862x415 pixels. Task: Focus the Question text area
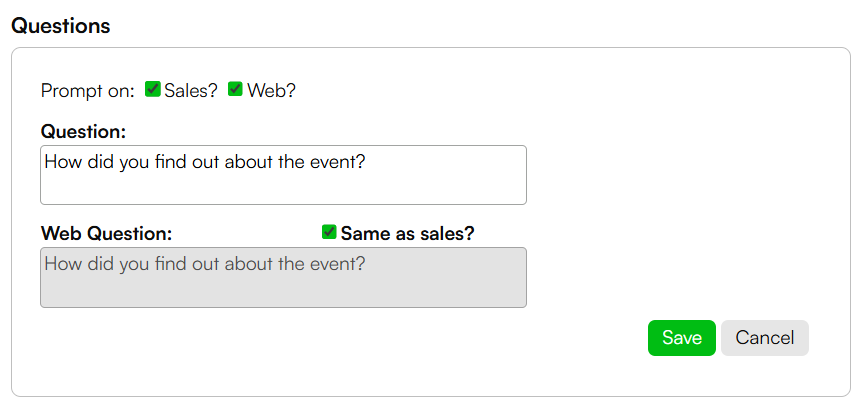[283, 175]
